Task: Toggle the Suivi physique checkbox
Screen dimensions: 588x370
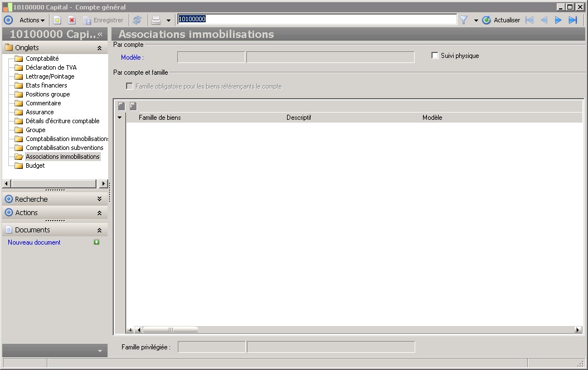Action: point(435,56)
